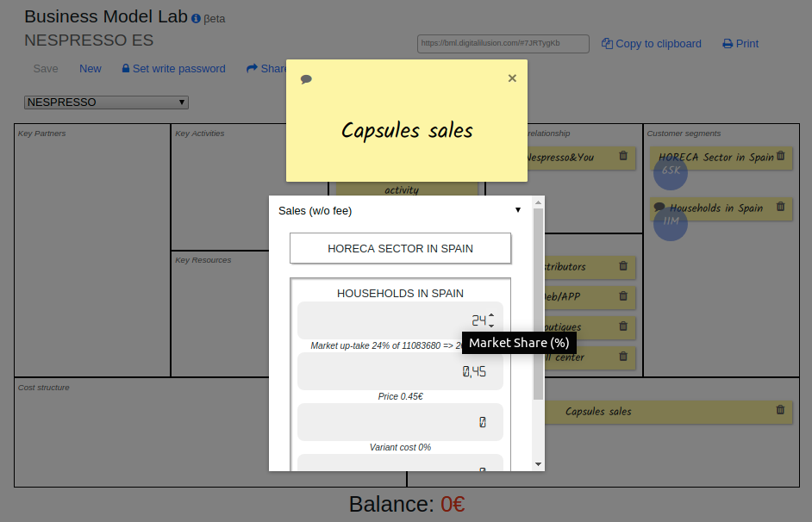Click the Save menu item
Image resolution: width=812 pixels, height=522 pixels.
point(46,69)
